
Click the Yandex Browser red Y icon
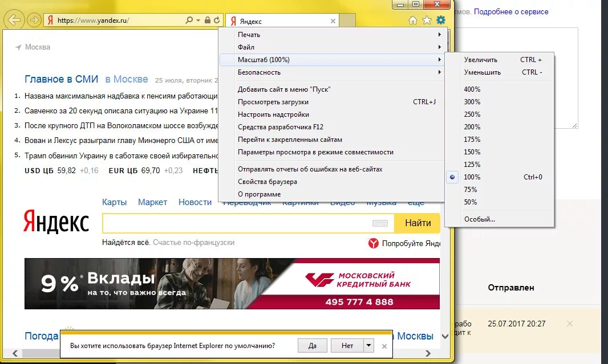tap(374, 243)
